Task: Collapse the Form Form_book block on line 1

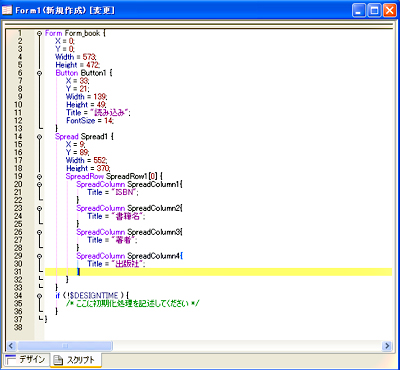Action: click(x=39, y=33)
